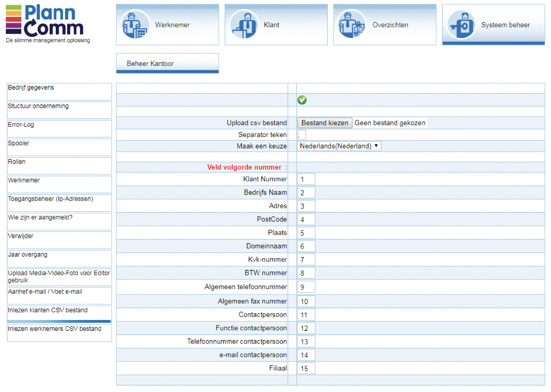This screenshot has height=392, width=551.
Task: Click the Systeem beheer key icon
Action: (461, 25)
